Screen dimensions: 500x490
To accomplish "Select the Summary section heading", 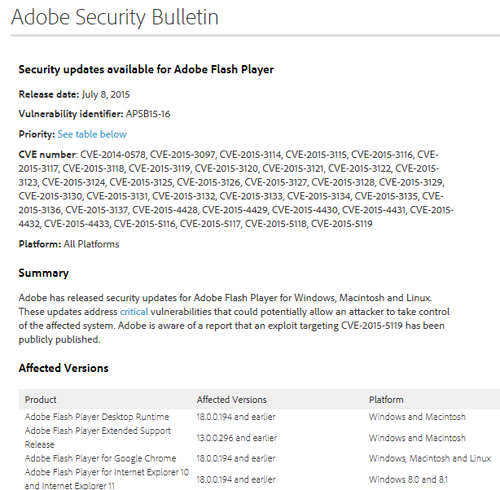I will tap(44, 273).
